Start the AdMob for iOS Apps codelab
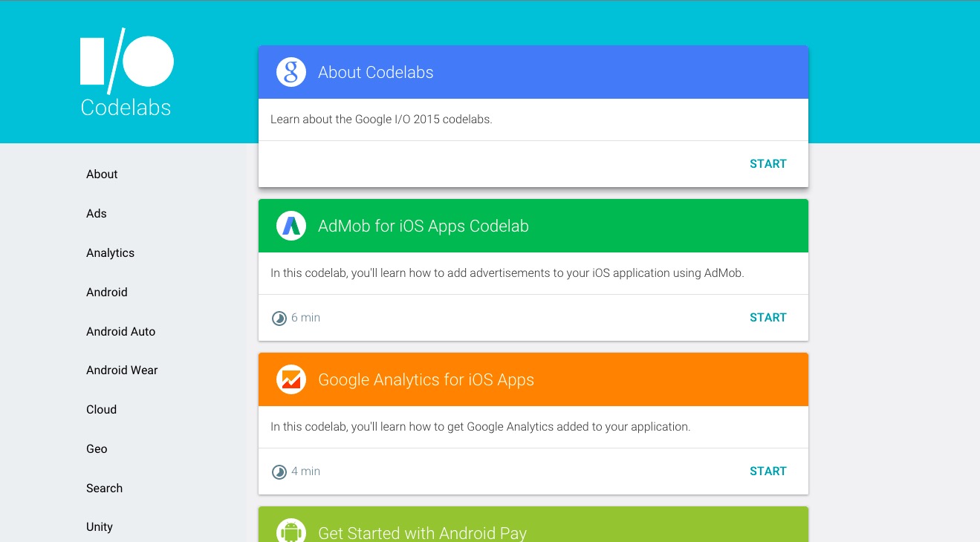Image resolution: width=980 pixels, height=542 pixels. click(x=768, y=318)
